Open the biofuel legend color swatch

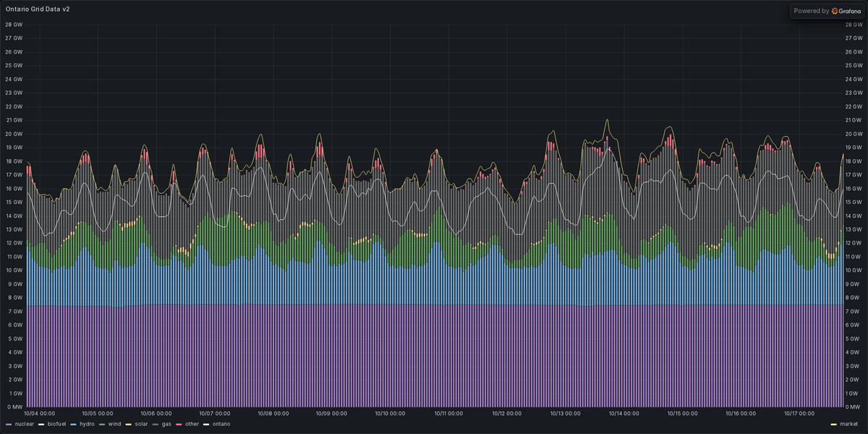pyautogui.click(x=42, y=424)
